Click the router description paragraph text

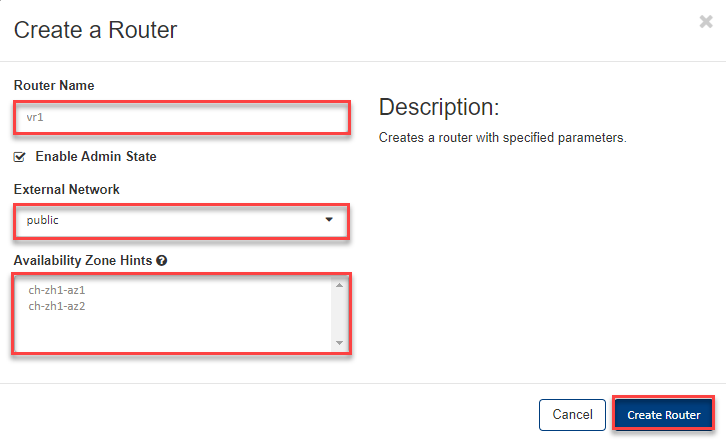(x=502, y=138)
